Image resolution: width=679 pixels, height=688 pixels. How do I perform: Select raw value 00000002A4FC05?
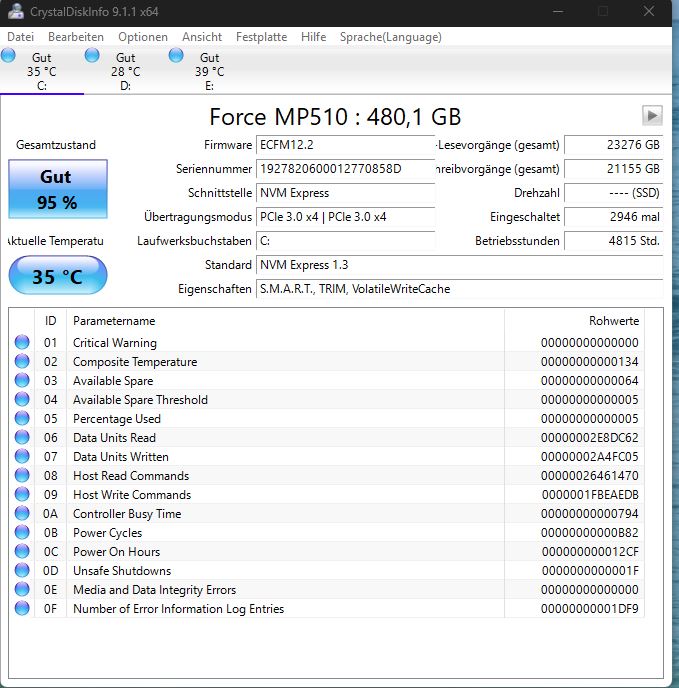pos(589,456)
